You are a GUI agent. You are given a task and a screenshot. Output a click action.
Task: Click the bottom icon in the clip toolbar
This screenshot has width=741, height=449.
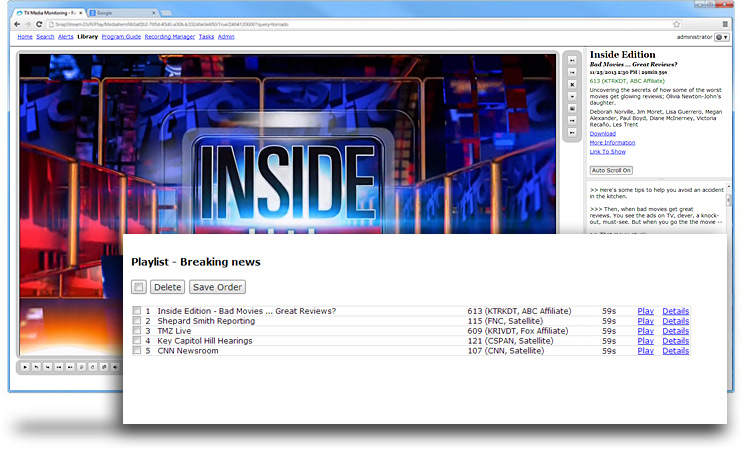(572, 132)
